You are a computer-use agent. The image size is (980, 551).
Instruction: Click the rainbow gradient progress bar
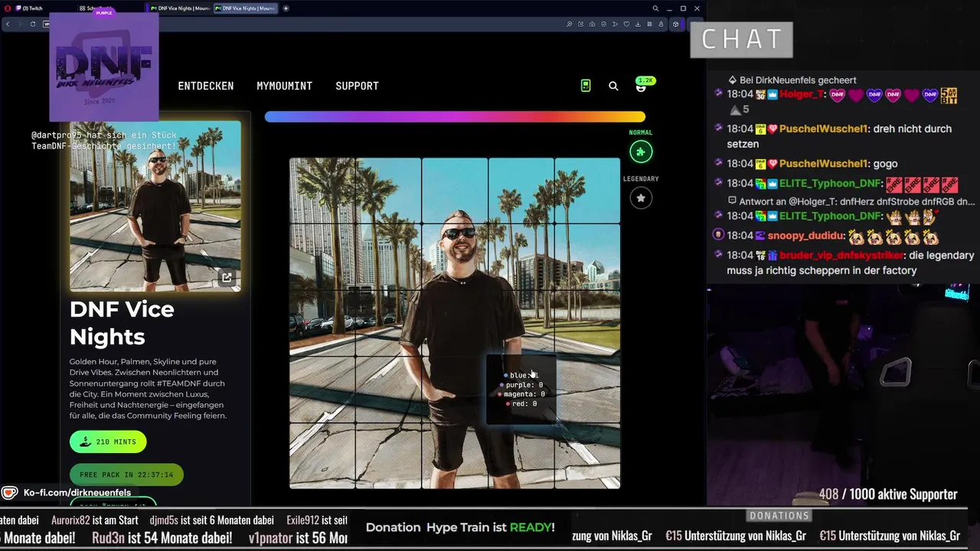(x=455, y=117)
